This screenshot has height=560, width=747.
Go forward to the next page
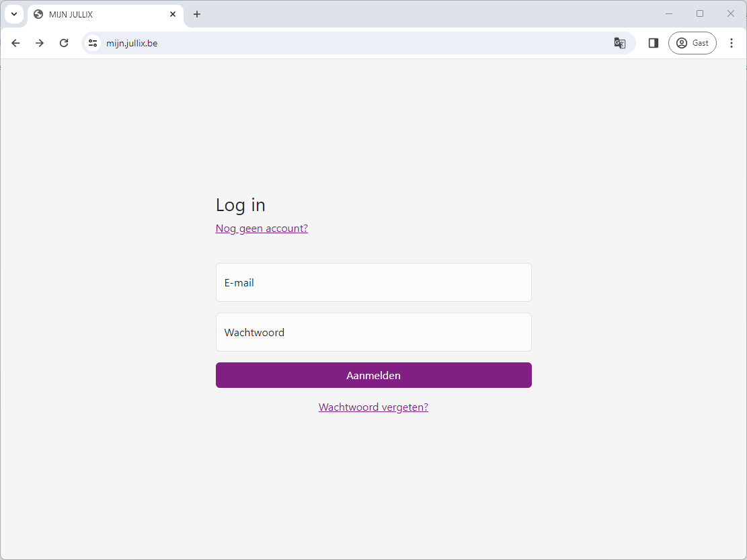(x=40, y=43)
